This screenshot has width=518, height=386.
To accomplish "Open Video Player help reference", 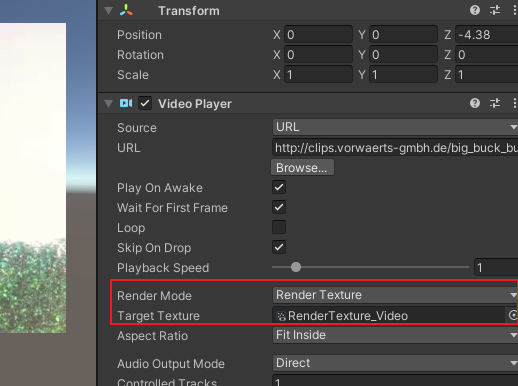I will coord(475,103).
